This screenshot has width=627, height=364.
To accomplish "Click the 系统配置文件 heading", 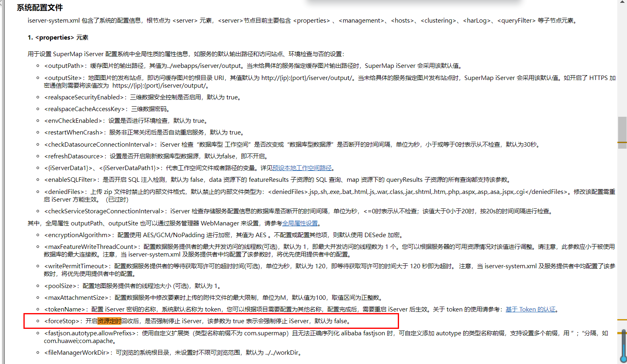I will click(40, 8).
